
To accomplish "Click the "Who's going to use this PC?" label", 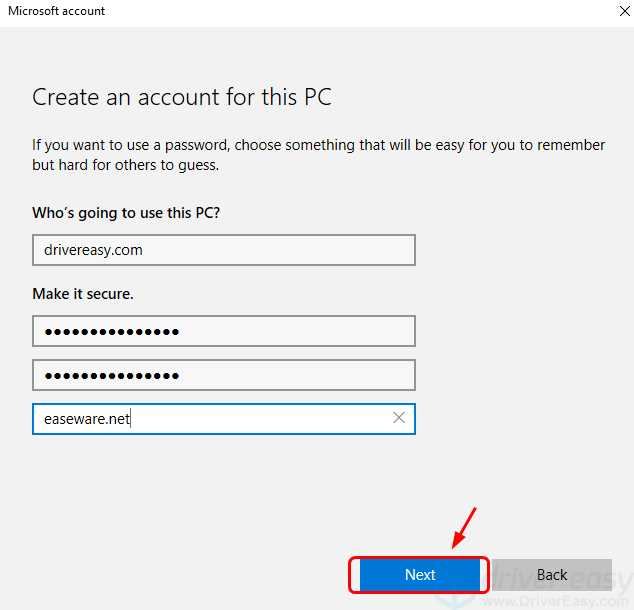I will tap(127, 214).
